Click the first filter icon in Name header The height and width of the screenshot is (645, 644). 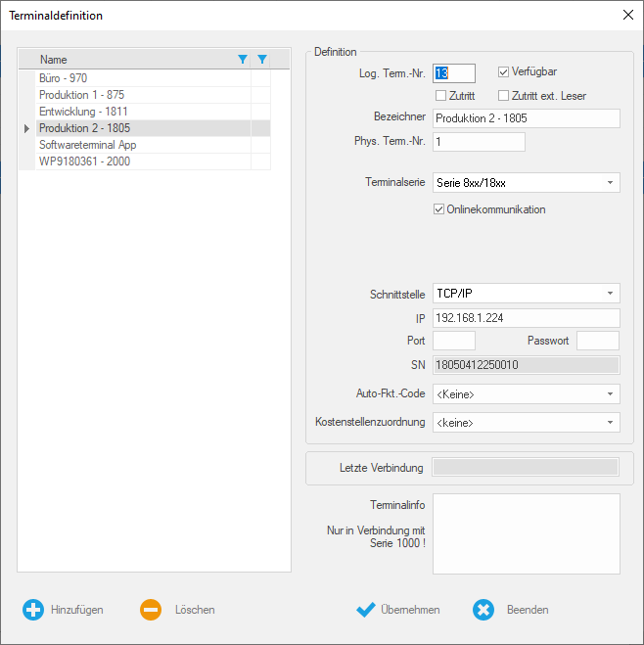pos(243,60)
